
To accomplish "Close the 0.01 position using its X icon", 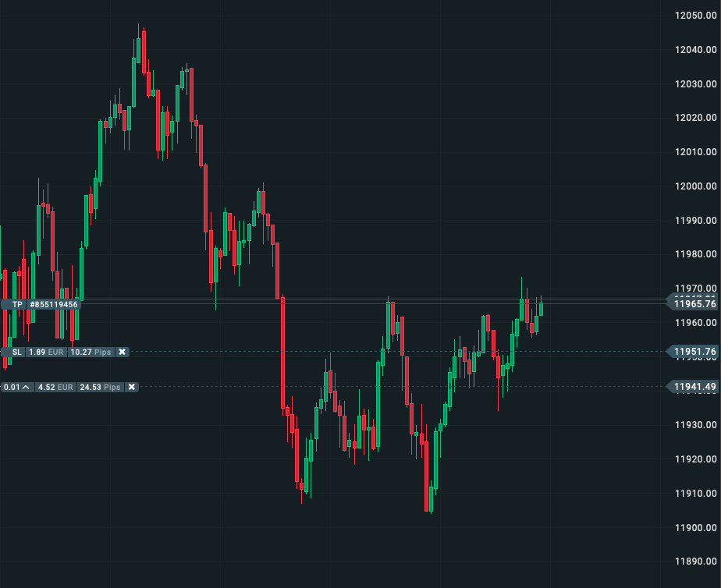I will (x=131, y=387).
